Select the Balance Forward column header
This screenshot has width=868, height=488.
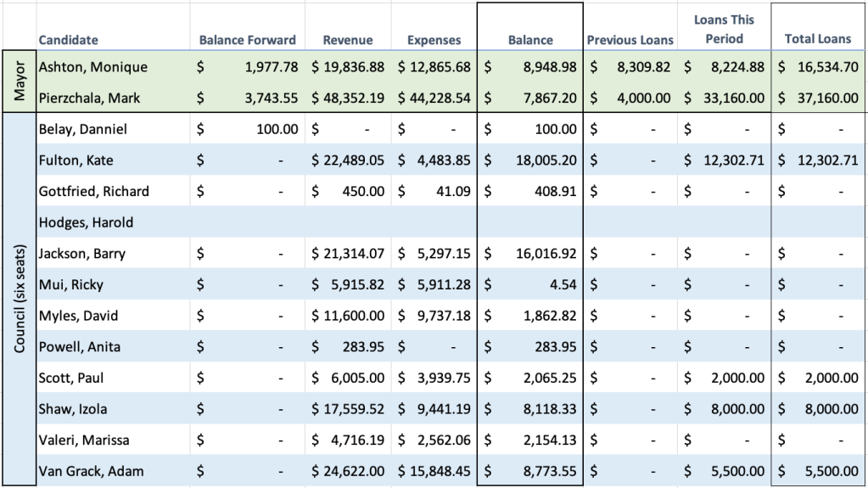pos(248,40)
